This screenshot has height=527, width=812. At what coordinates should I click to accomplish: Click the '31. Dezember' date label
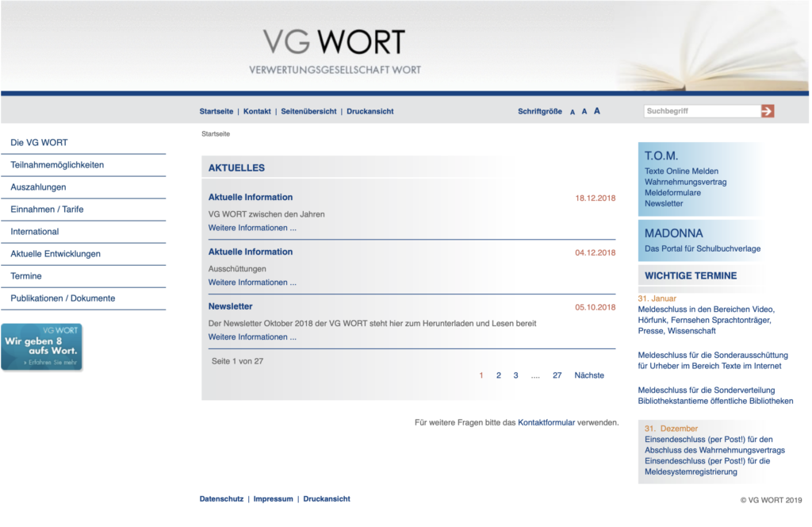pyautogui.click(x=671, y=429)
